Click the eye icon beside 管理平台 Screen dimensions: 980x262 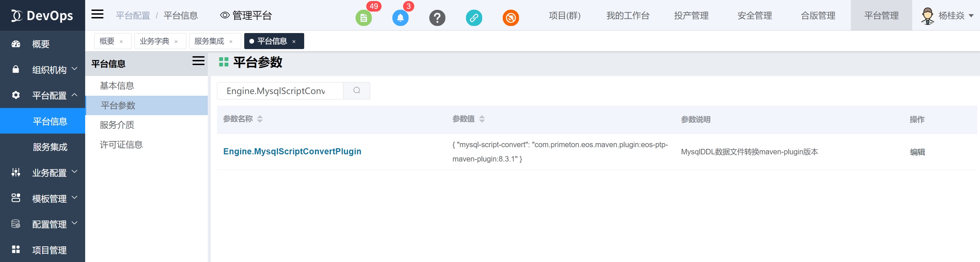225,15
